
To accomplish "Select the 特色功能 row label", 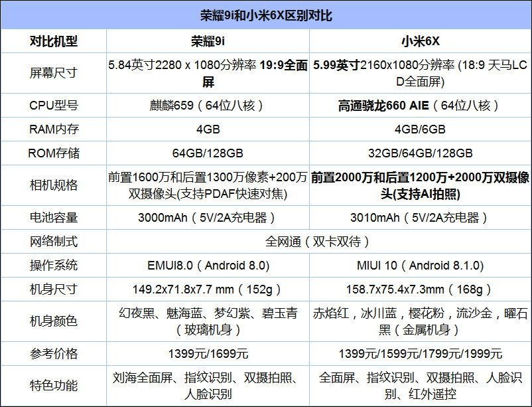I will tap(54, 386).
